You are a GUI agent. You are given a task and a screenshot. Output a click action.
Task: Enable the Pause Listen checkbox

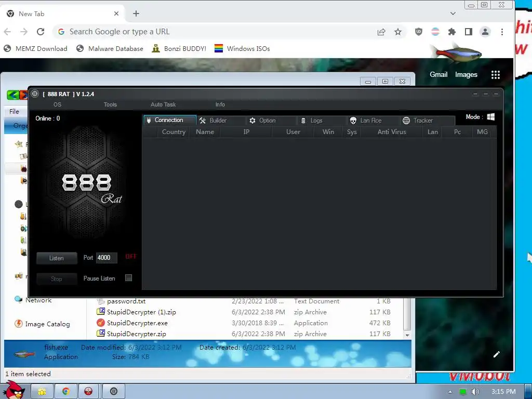129,278
